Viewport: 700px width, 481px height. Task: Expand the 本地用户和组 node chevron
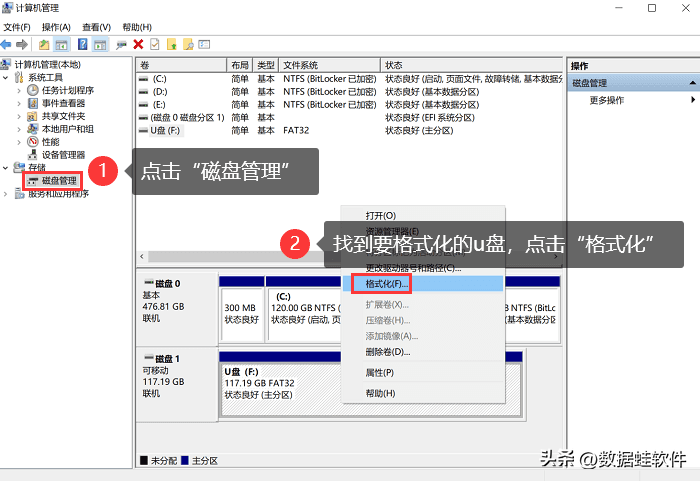(x=19, y=130)
